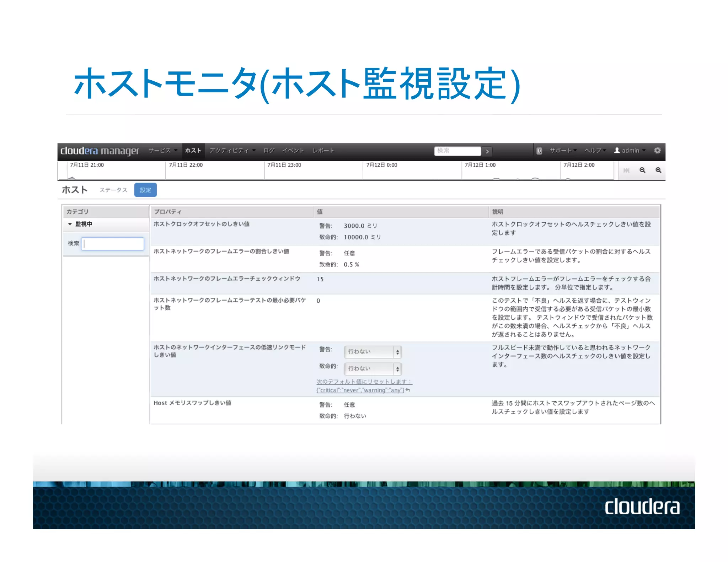Open the settings gear icon in navbar
This screenshot has height=562, width=728.
tap(657, 151)
